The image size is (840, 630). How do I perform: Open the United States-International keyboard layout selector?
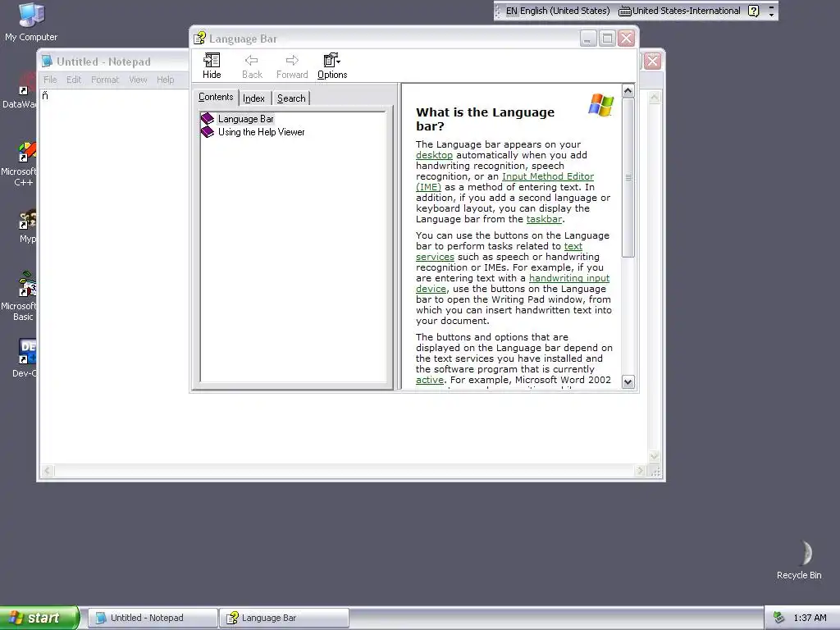tap(679, 11)
